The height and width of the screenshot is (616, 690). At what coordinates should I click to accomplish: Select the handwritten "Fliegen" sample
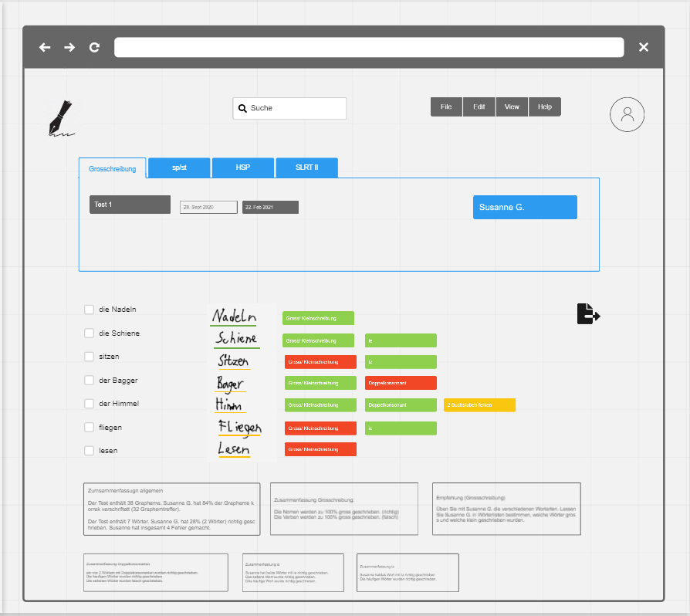click(240, 427)
